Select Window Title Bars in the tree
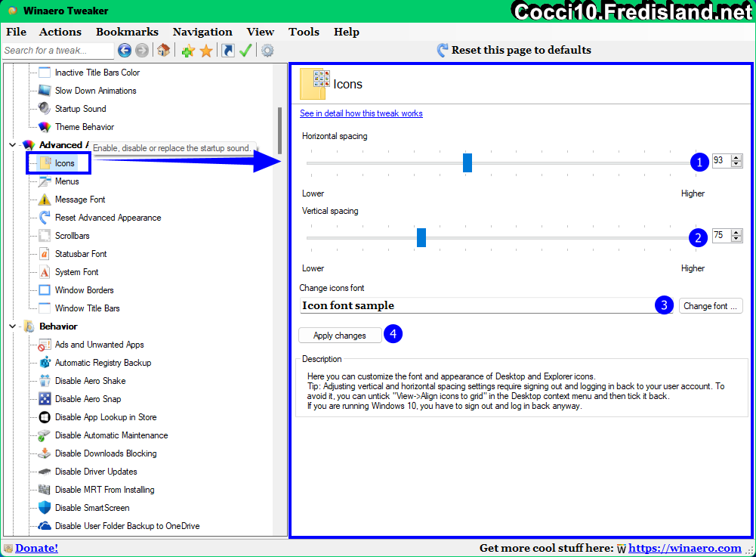The image size is (756, 557). (x=88, y=308)
